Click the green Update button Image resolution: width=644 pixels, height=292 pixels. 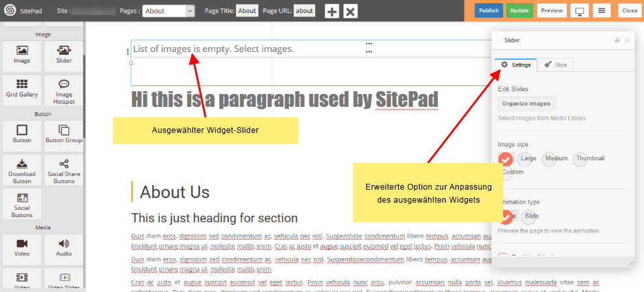pyautogui.click(x=519, y=10)
